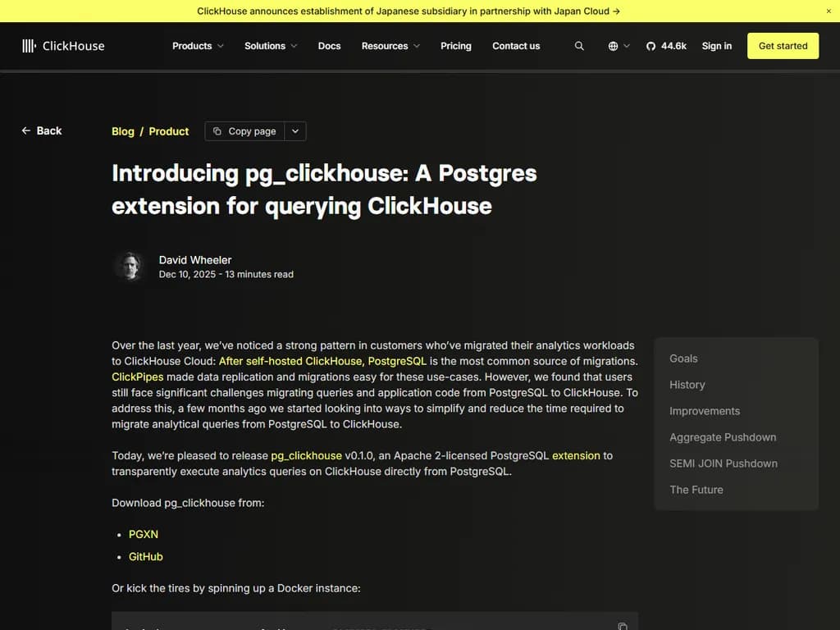Dismiss the Japanese subsidiary announcement banner
Viewport: 840px width, 630px height.
click(829, 11)
